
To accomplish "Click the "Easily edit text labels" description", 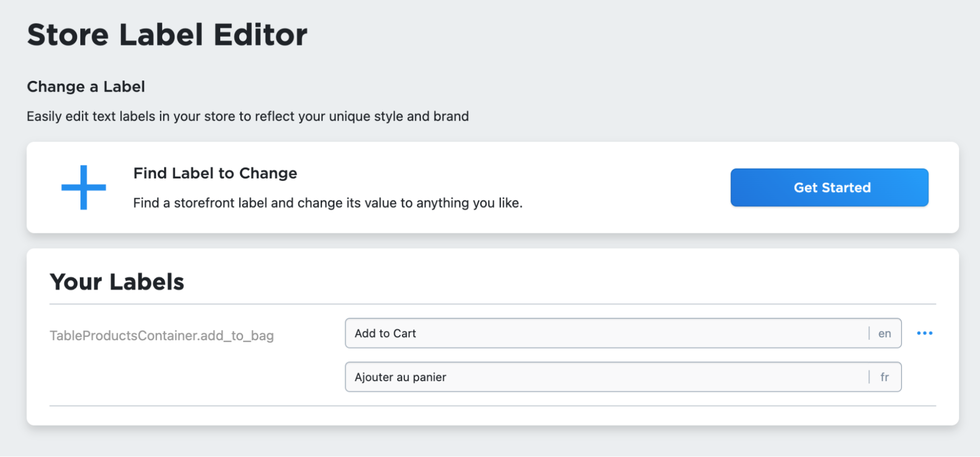I will 248,116.
